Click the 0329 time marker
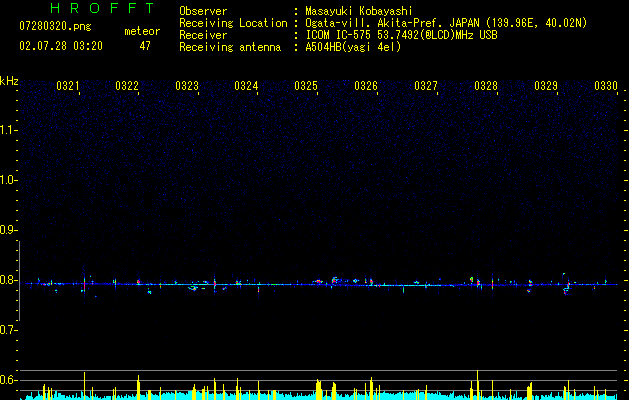 (x=546, y=85)
